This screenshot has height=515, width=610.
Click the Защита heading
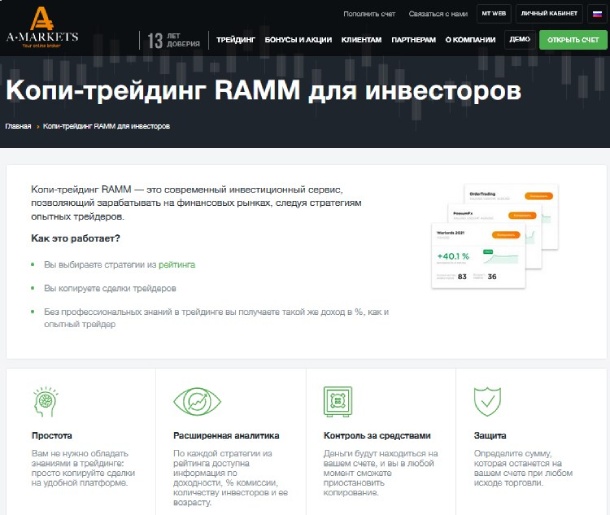(x=490, y=436)
